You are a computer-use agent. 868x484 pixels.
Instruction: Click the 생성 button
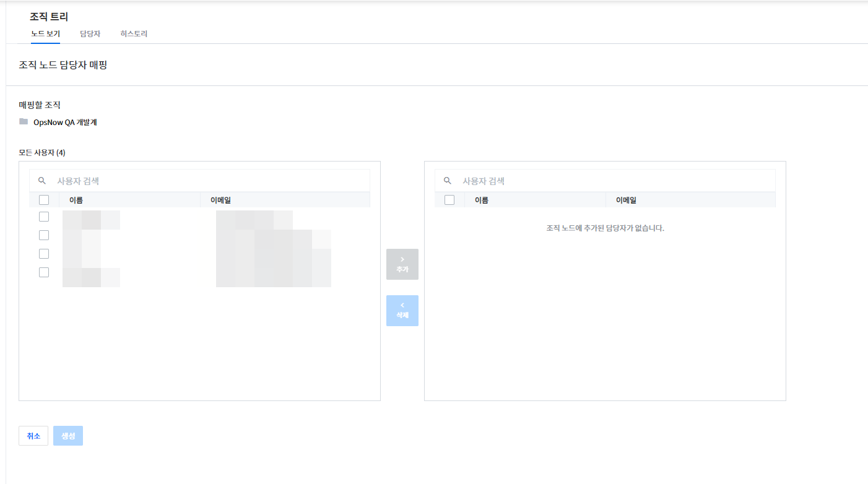tap(68, 436)
